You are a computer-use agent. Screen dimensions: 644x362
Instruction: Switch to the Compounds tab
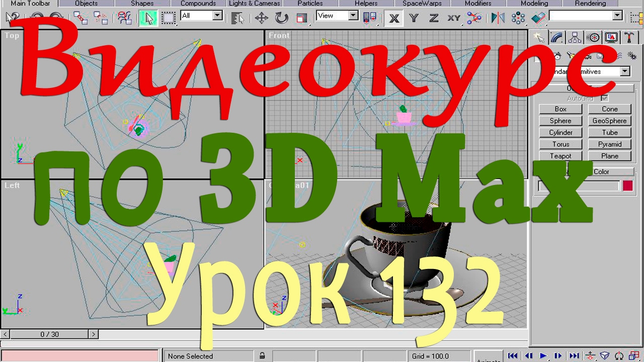(198, 3)
